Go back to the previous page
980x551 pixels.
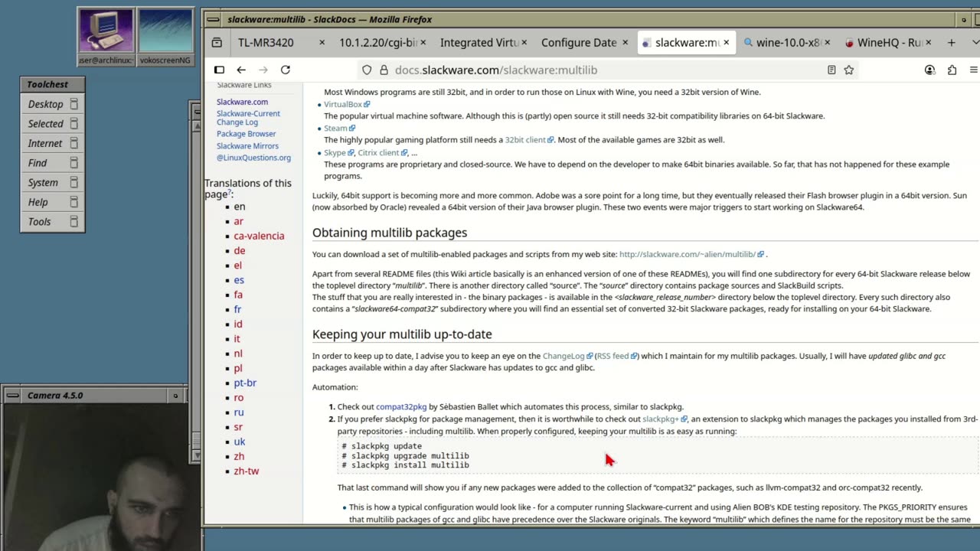[241, 70]
